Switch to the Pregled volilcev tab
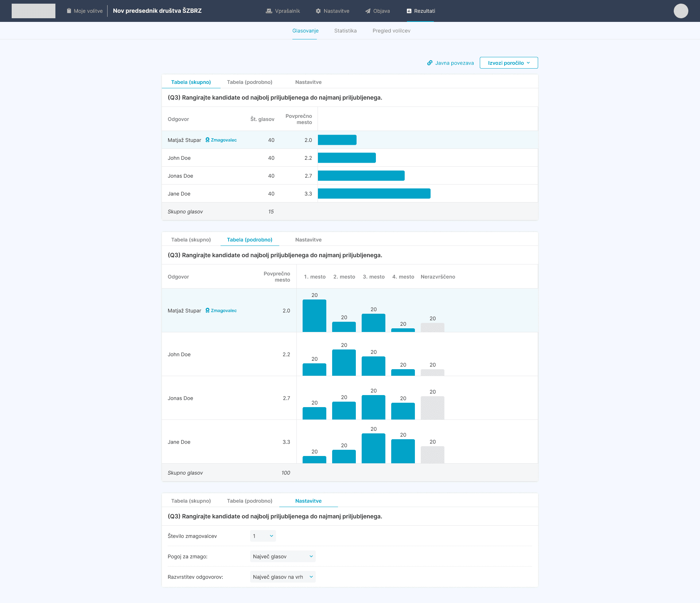The width and height of the screenshot is (700, 603). click(x=391, y=31)
